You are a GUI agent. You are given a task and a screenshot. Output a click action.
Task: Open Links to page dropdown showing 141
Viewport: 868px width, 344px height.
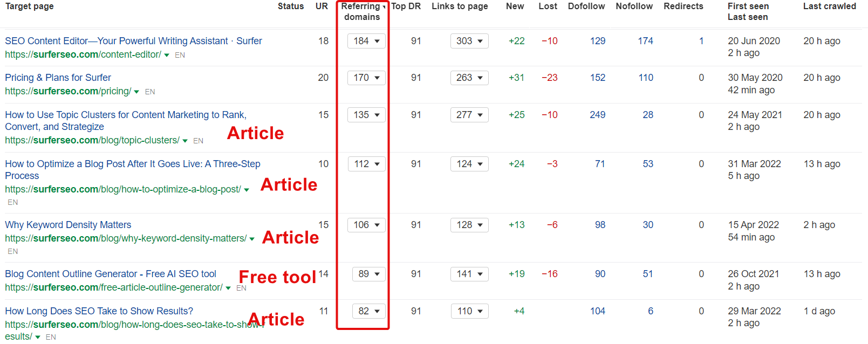pyautogui.click(x=469, y=274)
